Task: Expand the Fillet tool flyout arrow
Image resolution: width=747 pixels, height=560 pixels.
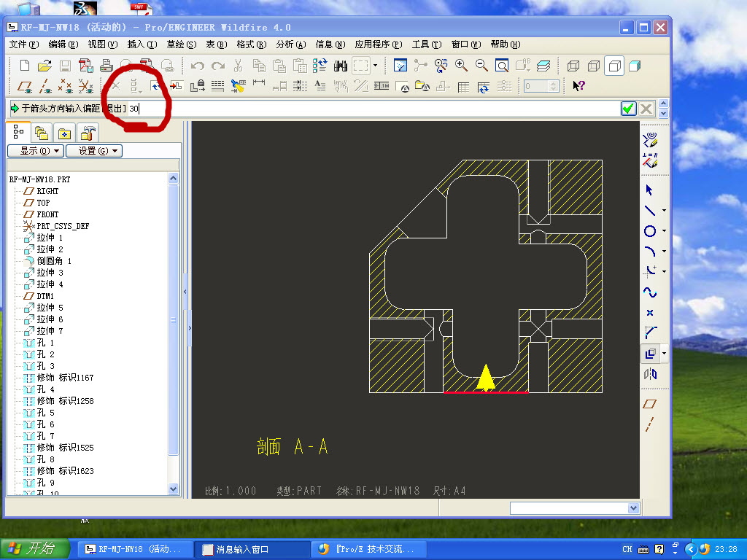Action: (x=664, y=272)
